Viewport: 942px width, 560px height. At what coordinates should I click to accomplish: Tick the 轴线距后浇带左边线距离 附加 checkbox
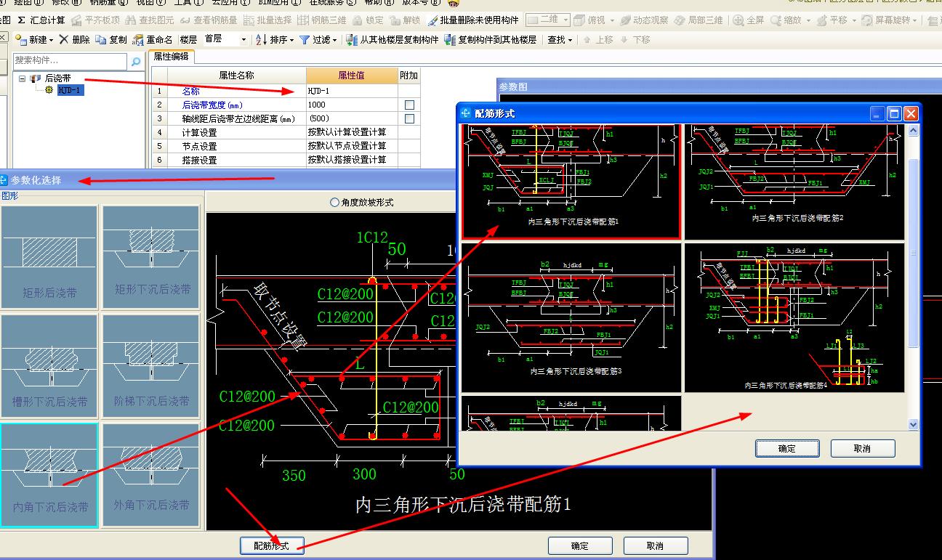click(409, 118)
